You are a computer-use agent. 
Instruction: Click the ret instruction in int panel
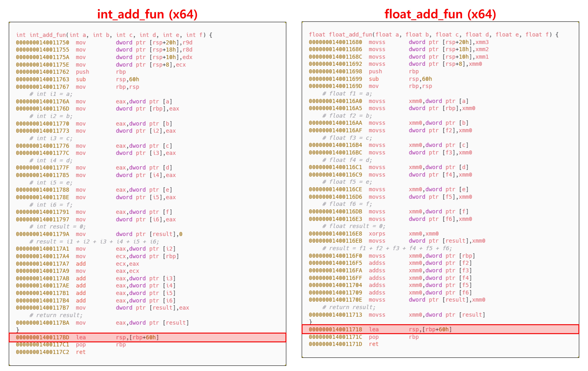(x=81, y=352)
